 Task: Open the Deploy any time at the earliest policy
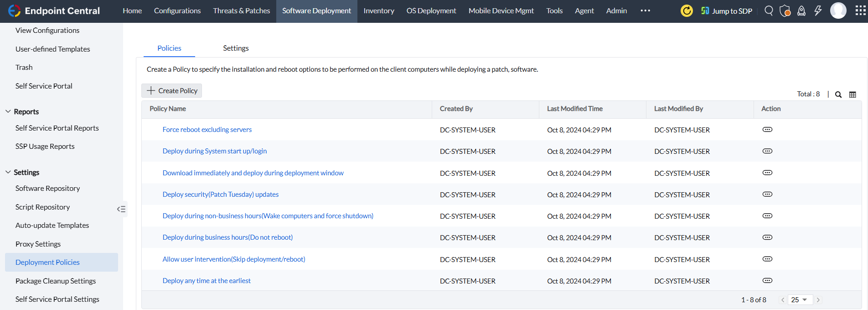207,281
